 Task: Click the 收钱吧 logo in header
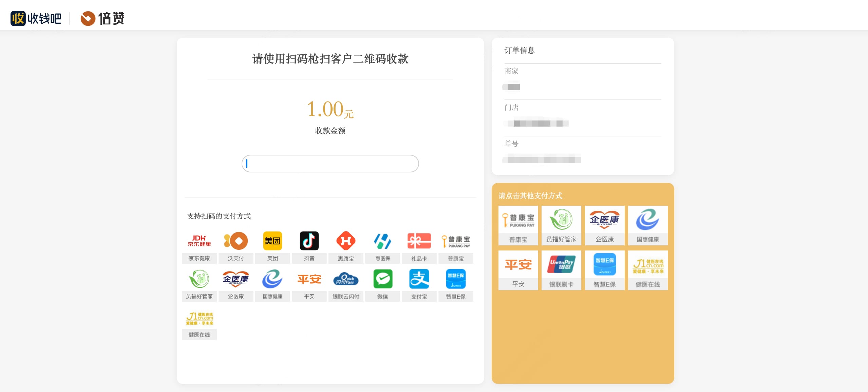[x=36, y=18]
